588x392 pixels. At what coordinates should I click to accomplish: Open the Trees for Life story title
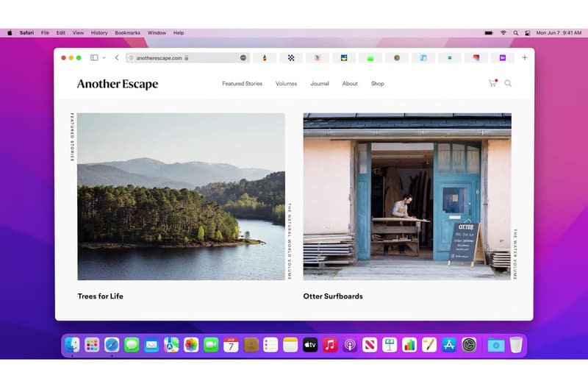click(101, 296)
